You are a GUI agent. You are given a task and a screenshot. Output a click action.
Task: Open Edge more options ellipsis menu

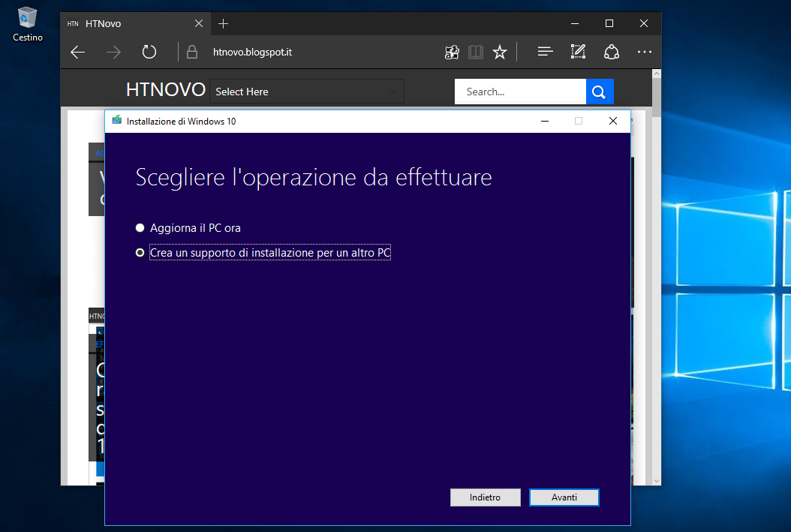click(644, 52)
